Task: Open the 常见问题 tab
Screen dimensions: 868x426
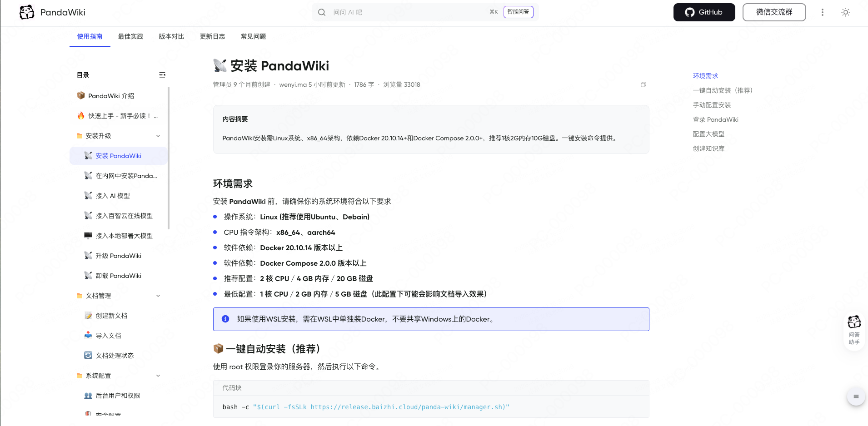Action: click(253, 36)
